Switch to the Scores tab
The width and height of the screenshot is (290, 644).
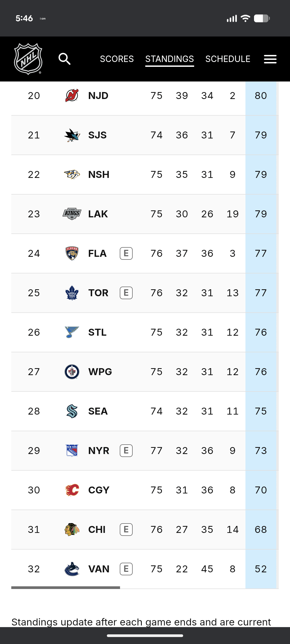click(x=117, y=59)
